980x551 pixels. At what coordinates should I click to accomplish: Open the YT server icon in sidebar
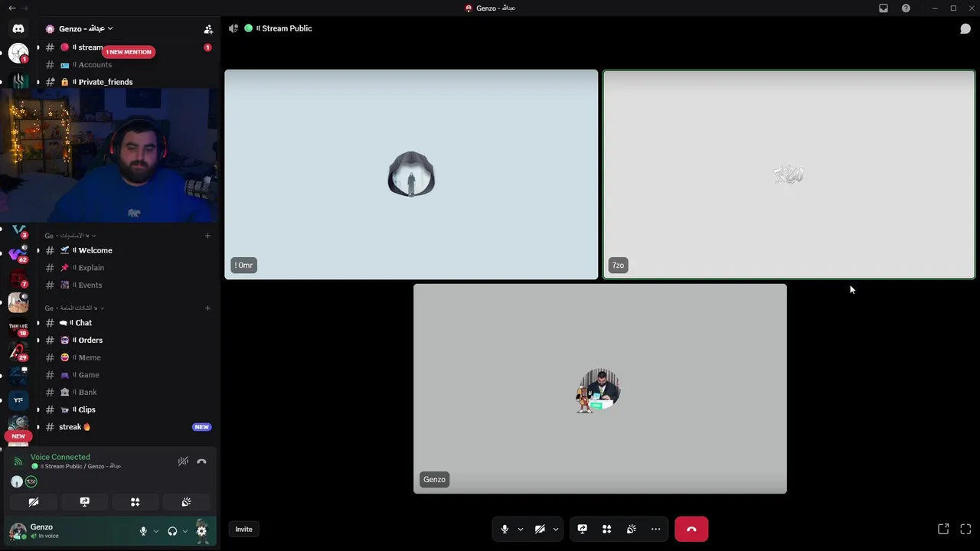[18, 399]
